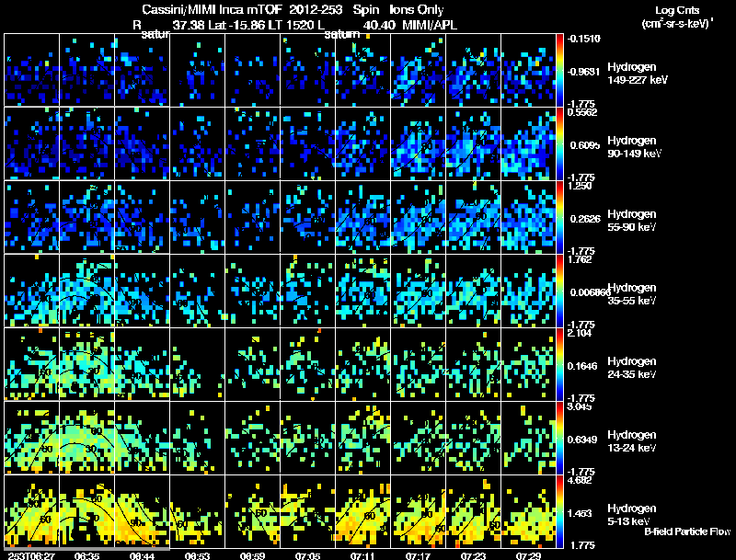Click the '253T06:27' time axis label
736x560 pixels.
pyautogui.click(x=31, y=555)
